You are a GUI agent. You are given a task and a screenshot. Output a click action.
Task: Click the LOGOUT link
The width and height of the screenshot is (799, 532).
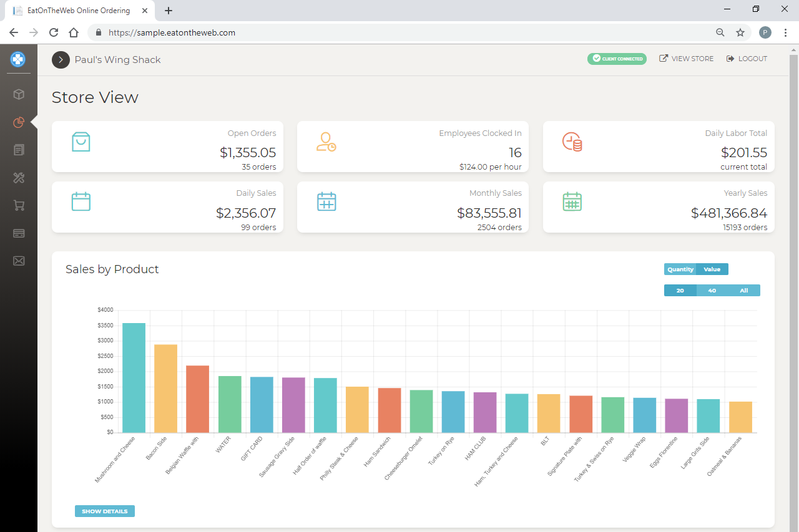[x=747, y=59]
